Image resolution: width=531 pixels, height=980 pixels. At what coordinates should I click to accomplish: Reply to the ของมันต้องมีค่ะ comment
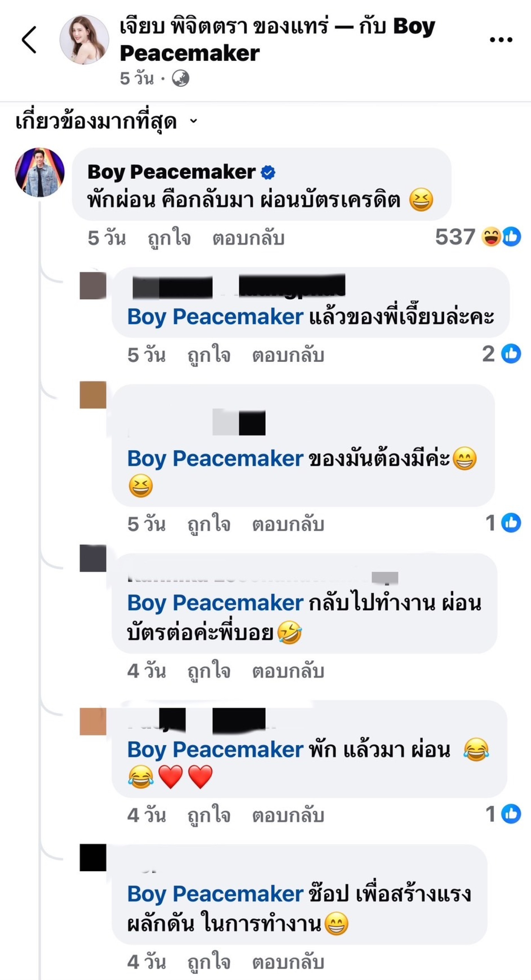tap(288, 524)
